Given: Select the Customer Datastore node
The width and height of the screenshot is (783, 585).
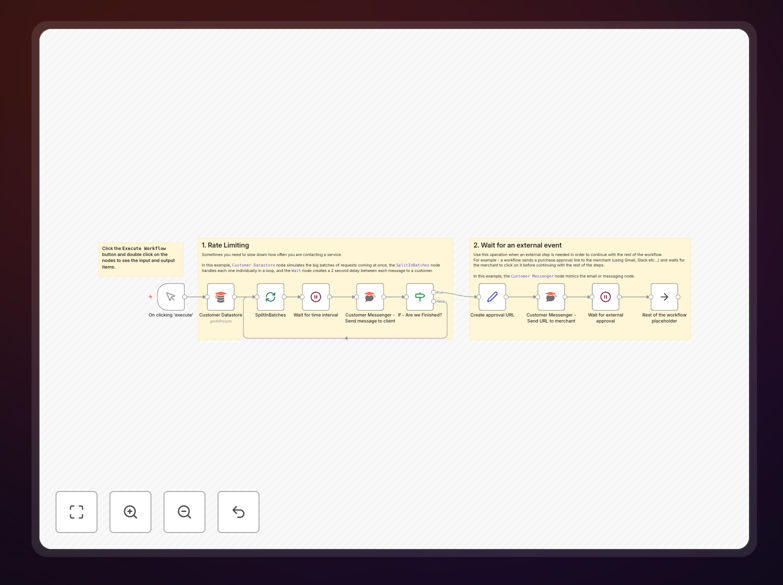Looking at the screenshot, I should point(221,297).
